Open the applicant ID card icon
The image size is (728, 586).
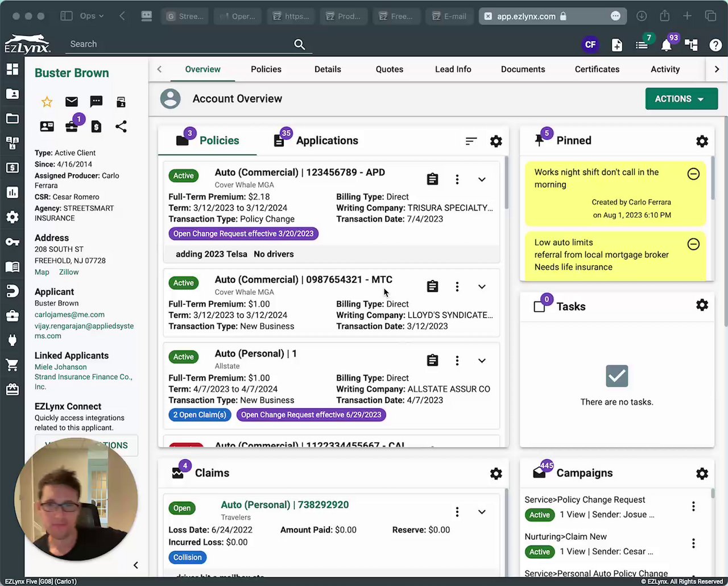pos(47,126)
